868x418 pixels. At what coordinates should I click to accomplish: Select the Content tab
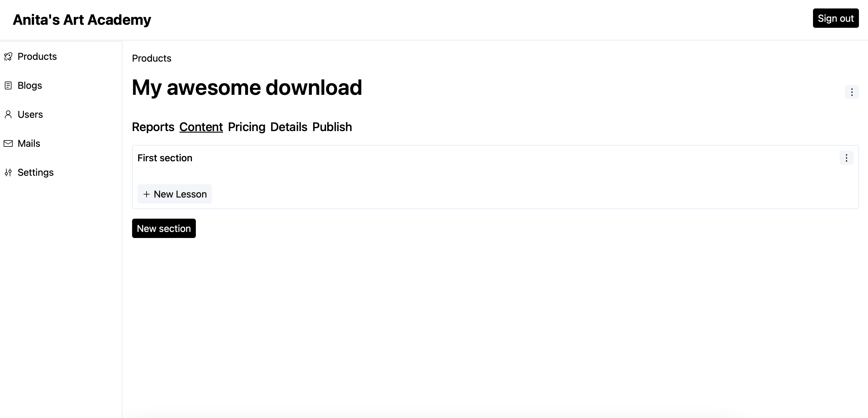point(201,127)
